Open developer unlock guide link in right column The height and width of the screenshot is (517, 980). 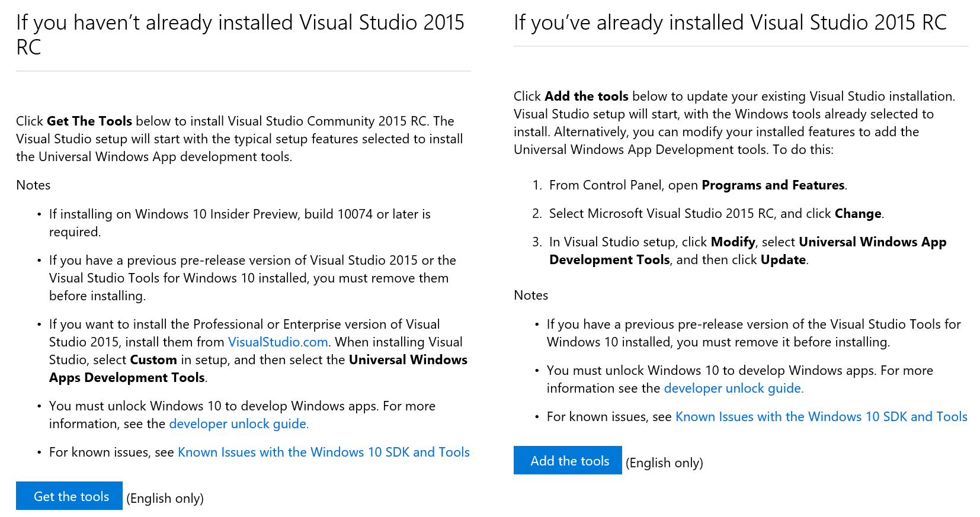pos(734,388)
